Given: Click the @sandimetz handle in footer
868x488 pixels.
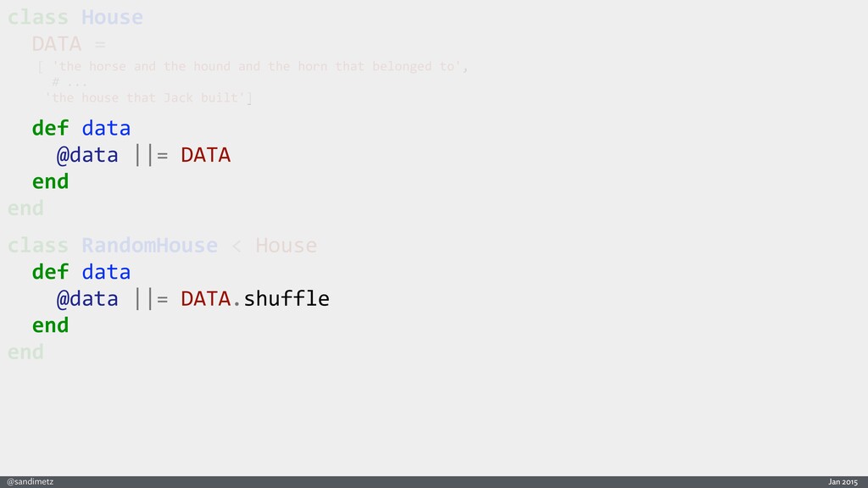Looking at the screenshot, I should coord(31,481).
